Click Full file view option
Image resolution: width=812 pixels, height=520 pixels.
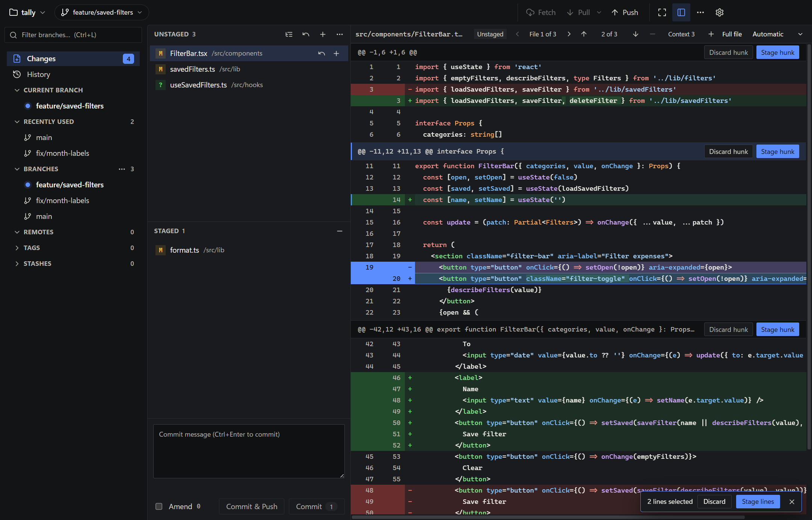point(732,34)
